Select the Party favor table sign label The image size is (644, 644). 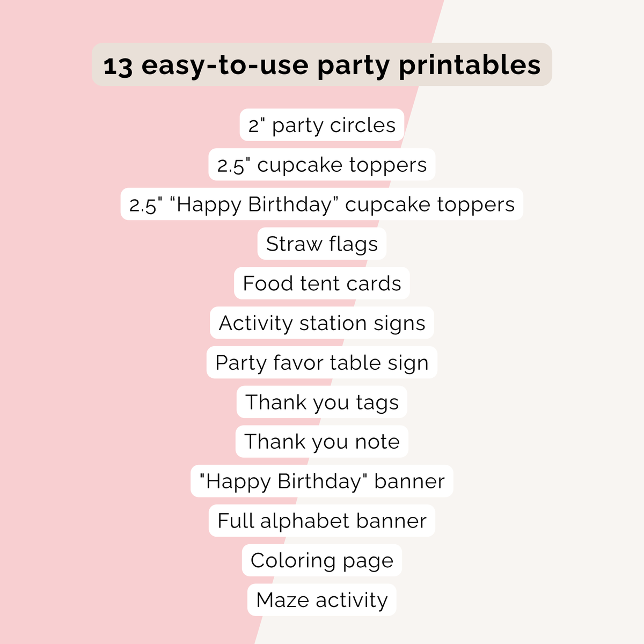point(321,363)
